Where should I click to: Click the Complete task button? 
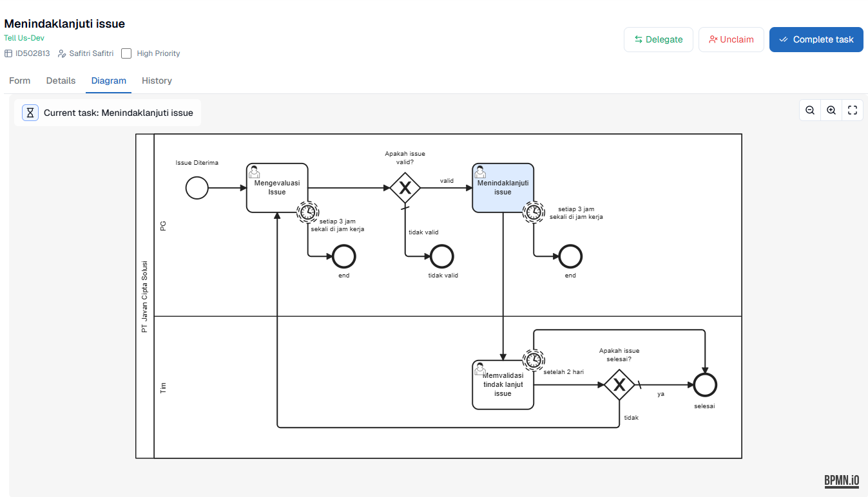click(816, 39)
